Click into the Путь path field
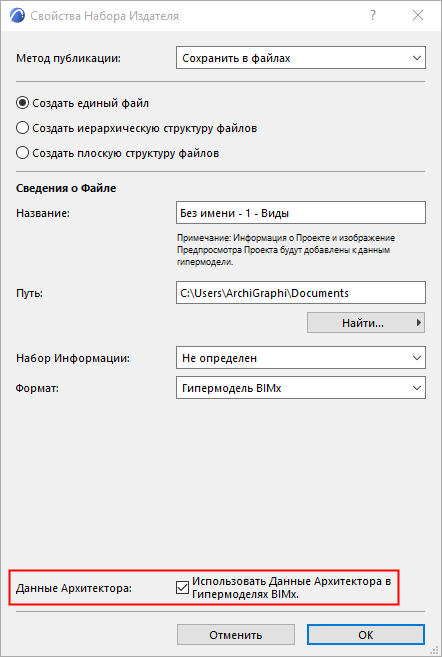 click(x=301, y=293)
